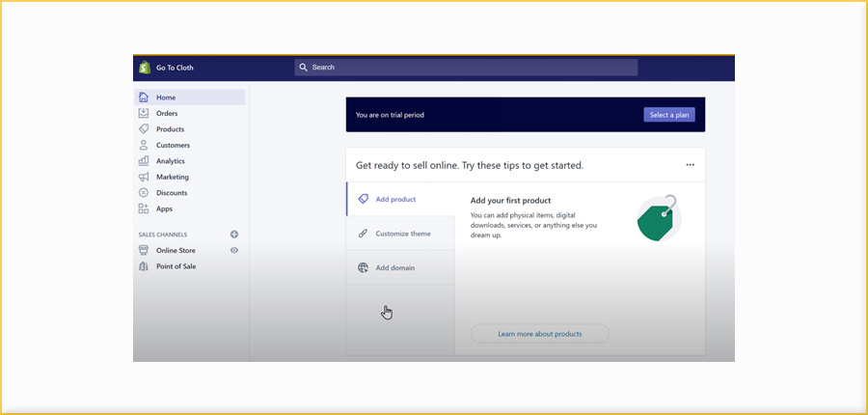Click the magnifying glass search icon
868x415 pixels.
coord(303,67)
